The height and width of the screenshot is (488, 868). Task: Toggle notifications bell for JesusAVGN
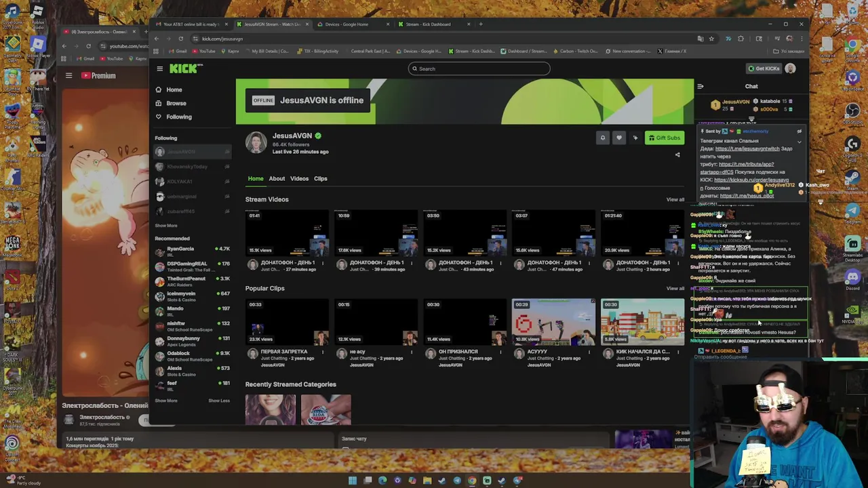[602, 138]
